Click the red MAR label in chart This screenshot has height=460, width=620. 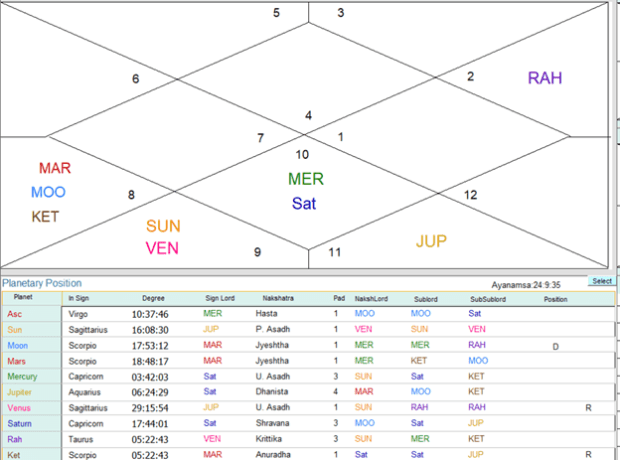[55, 168]
